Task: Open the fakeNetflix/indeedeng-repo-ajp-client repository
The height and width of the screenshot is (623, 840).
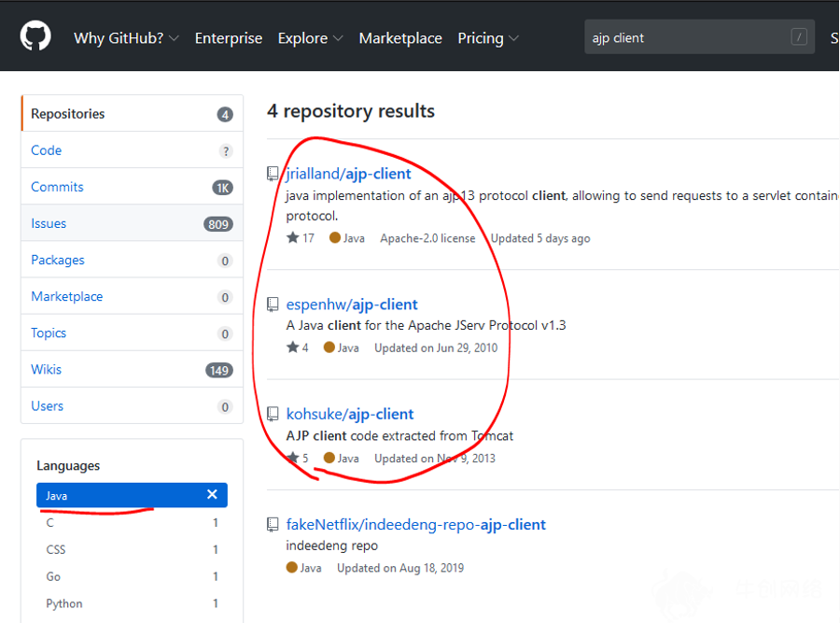Action: tap(415, 524)
